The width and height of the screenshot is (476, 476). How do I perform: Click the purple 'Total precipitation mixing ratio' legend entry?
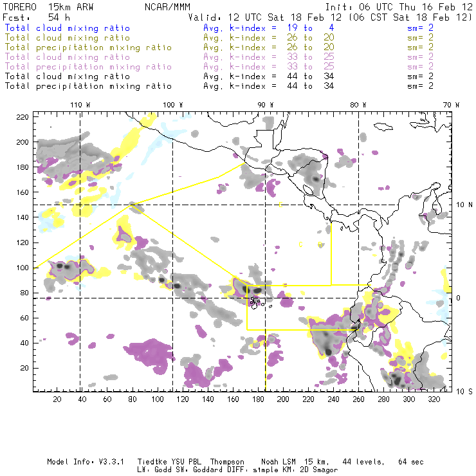coord(88,67)
